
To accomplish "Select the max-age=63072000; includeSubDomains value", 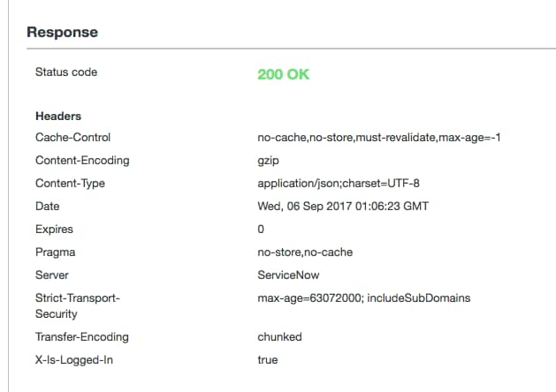I will pyautogui.click(x=364, y=298).
